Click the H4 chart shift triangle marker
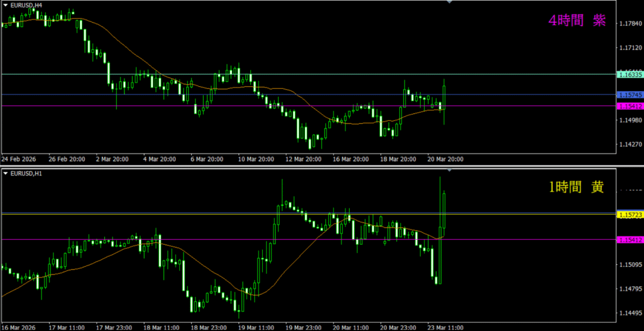 pos(448,3)
